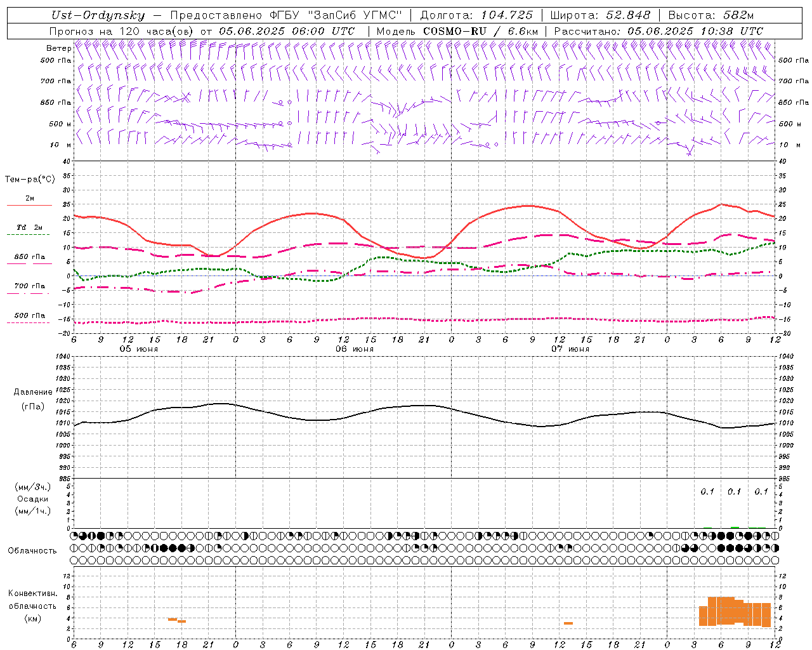Select the date label 07 июня

point(570,349)
